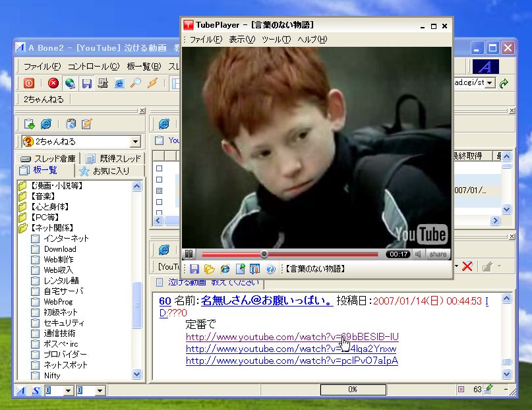532x410 pixels.
Task: Click the A Bone2 logo at toolbar right
Action: pos(485,67)
